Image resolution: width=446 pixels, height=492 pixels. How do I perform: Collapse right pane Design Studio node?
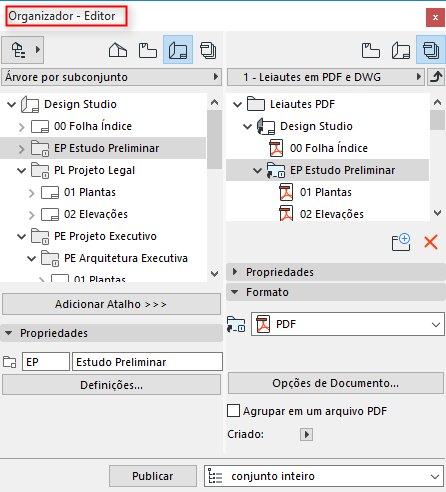point(248,126)
